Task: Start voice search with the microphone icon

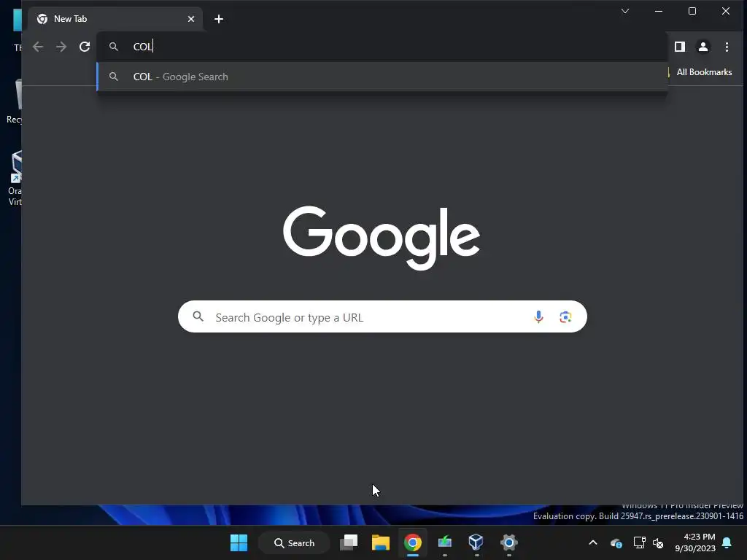Action: (538, 316)
